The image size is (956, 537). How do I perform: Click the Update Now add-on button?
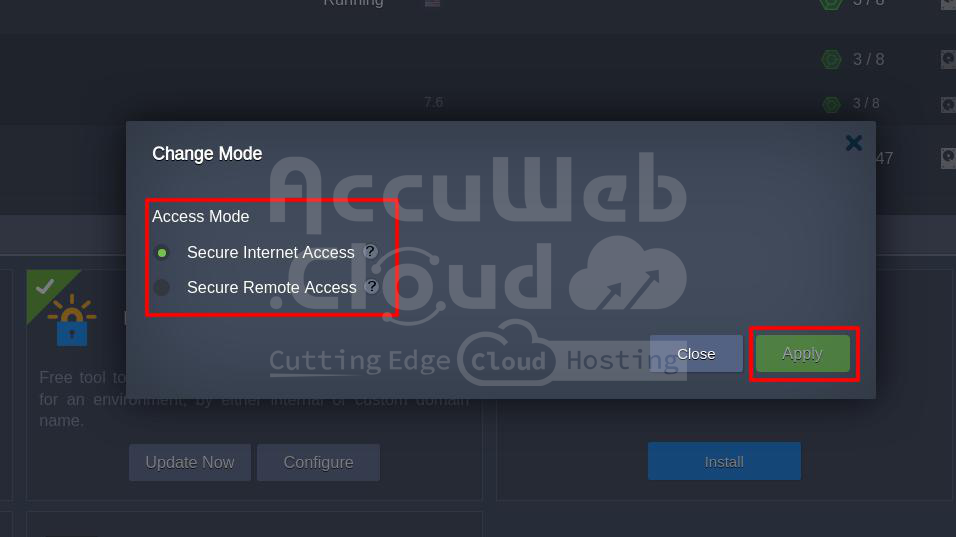click(190, 462)
